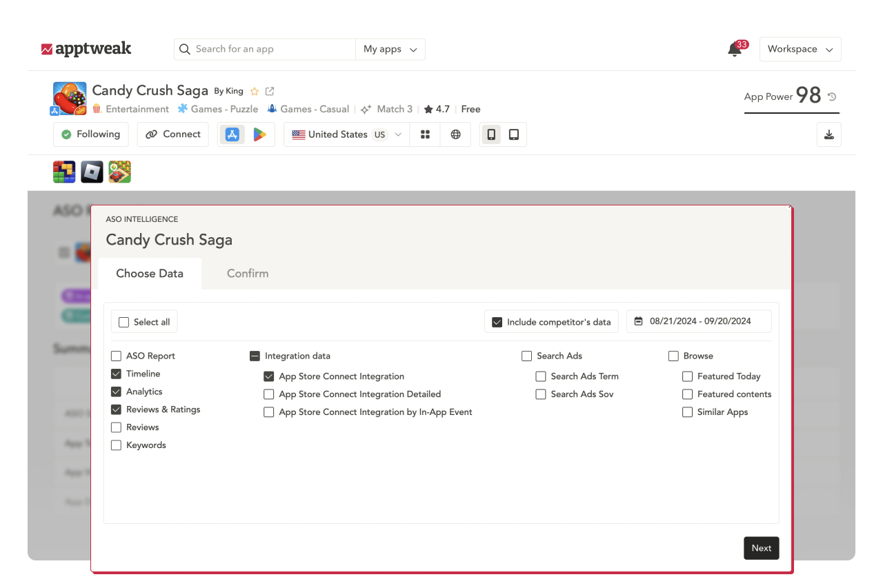883x588 pixels.
Task: Check the ASO Report checkbox
Action: point(116,356)
